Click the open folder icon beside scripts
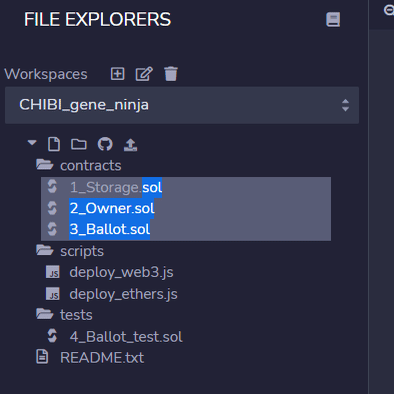Image resolution: width=394 pixels, height=394 pixels. [45, 250]
